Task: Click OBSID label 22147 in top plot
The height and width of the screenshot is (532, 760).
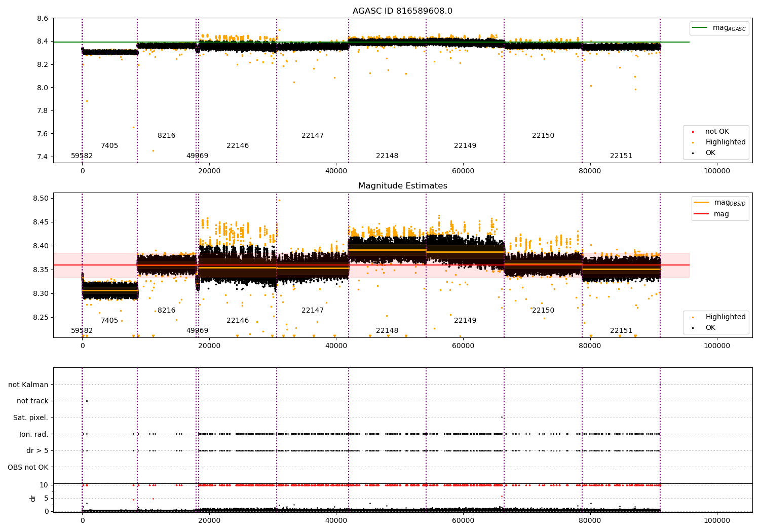Action: pyautogui.click(x=313, y=136)
